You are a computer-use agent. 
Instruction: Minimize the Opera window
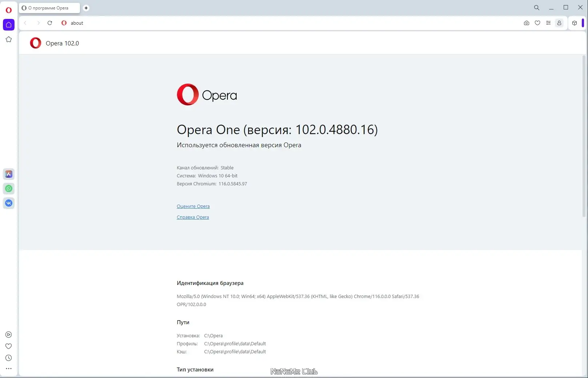pos(551,8)
